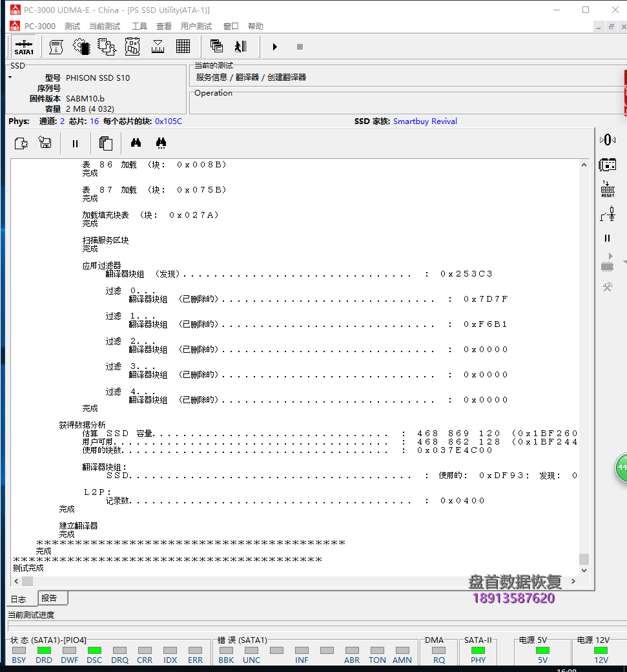Start the test with the play button

tap(275, 47)
